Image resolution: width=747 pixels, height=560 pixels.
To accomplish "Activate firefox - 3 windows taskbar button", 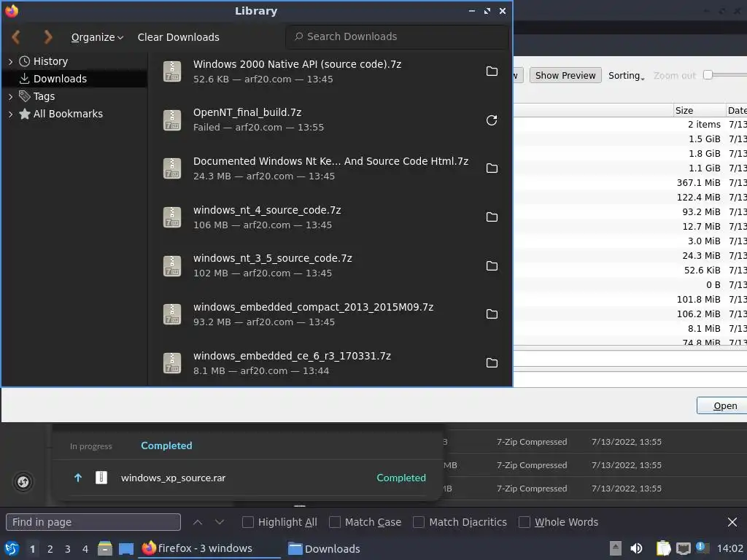I will [x=209, y=548].
